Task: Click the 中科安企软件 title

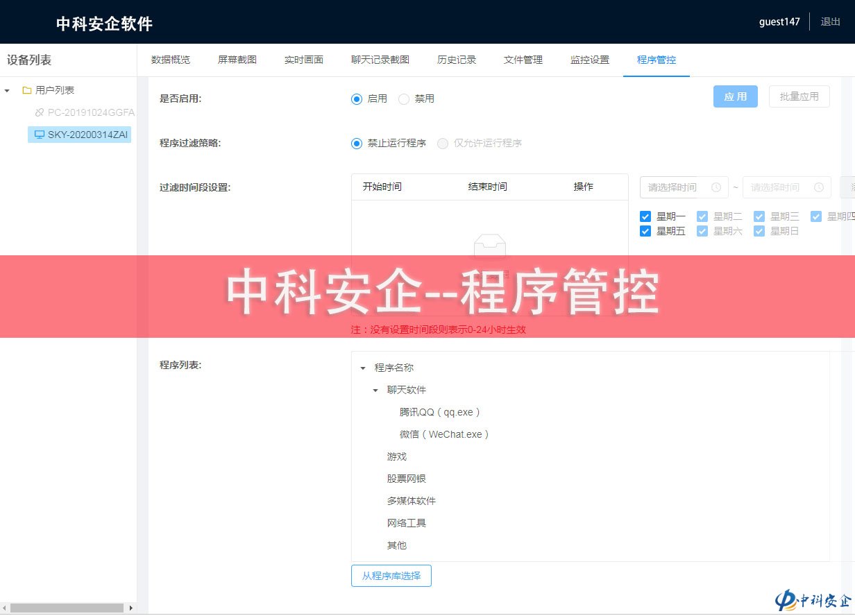Action: [104, 24]
